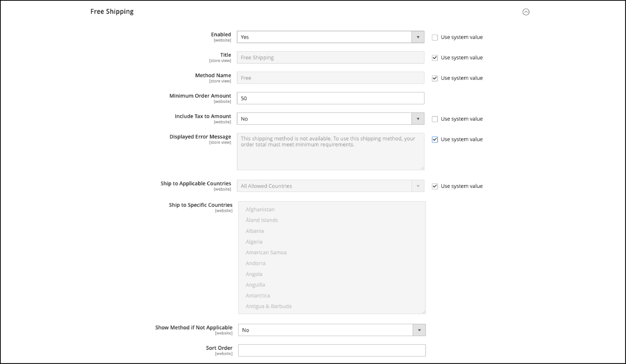The image size is (626, 364).
Task: Select American Samoa in the country list
Action: pyautogui.click(x=266, y=252)
